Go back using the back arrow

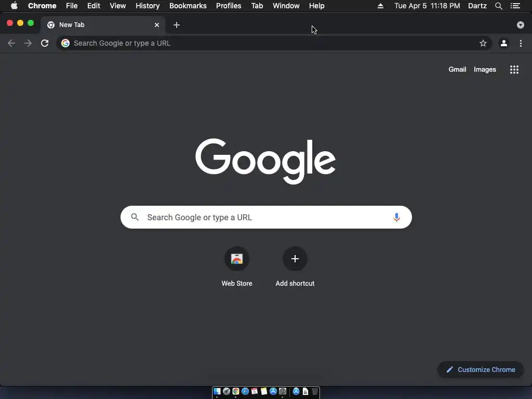pyautogui.click(x=11, y=43)
